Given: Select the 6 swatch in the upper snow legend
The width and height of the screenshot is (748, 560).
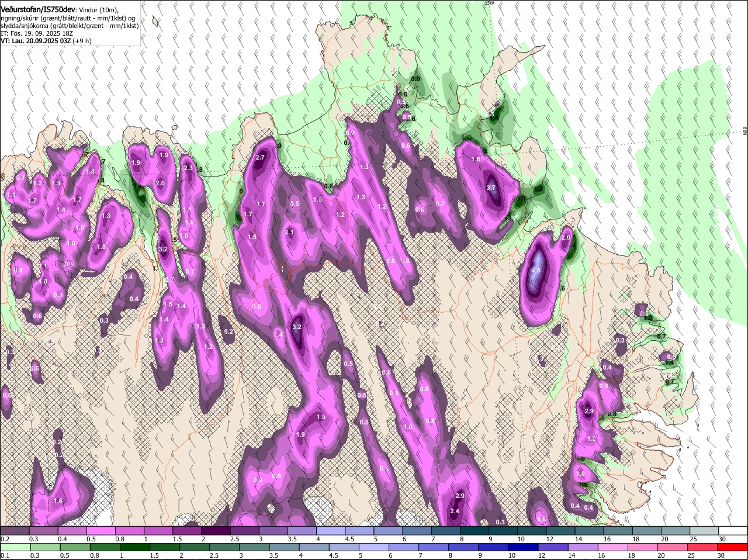Looking at the screenshot, I should point(416,531).
